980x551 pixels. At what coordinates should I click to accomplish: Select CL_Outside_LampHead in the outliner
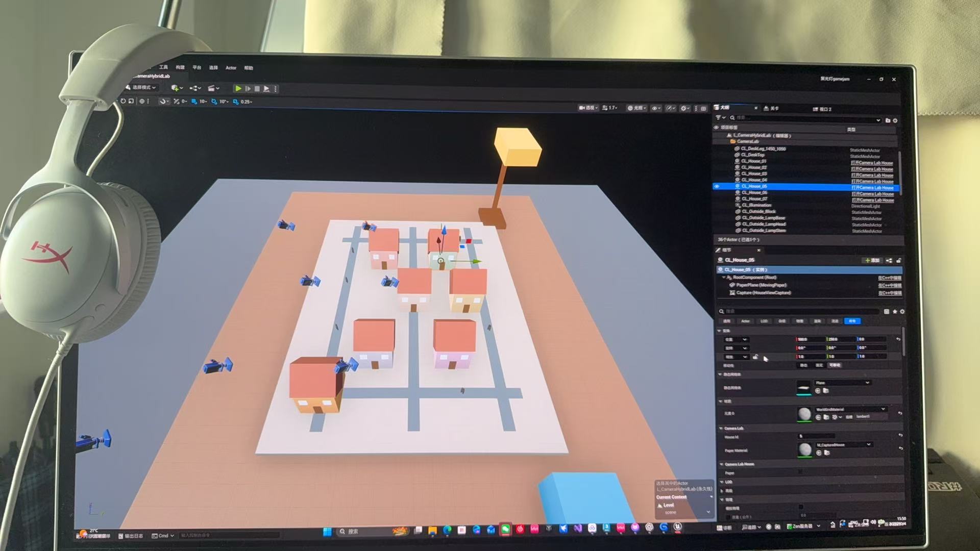coord(764,224)
